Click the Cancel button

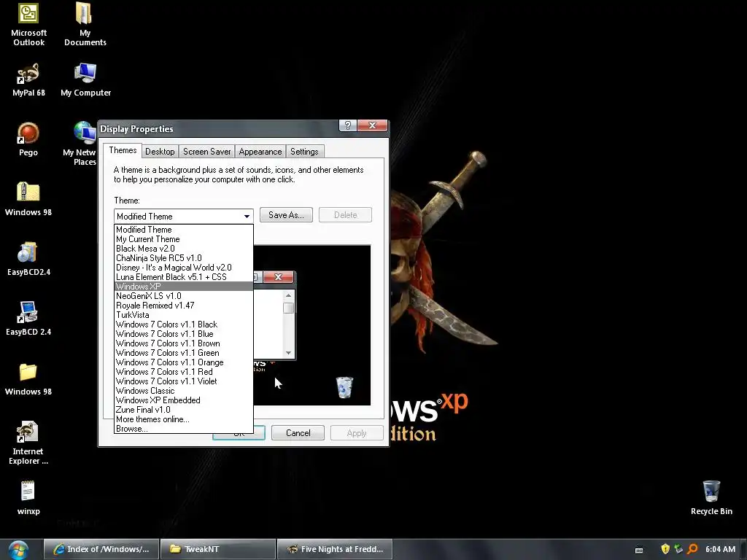[x=298, y=433]
